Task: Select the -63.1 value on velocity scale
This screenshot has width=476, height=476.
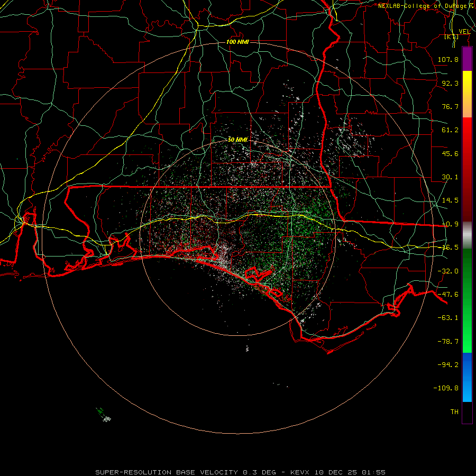Action: (448, 318)
